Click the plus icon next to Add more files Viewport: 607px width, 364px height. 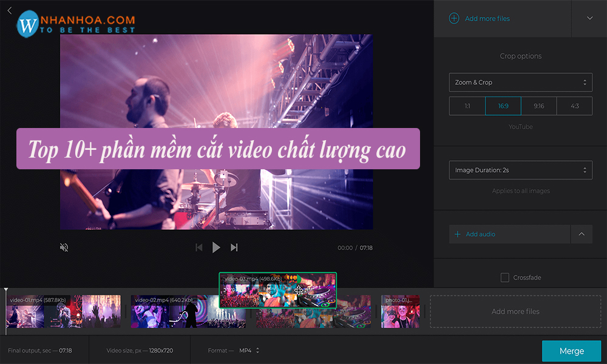pyautogui.click(x=453, y=18)
